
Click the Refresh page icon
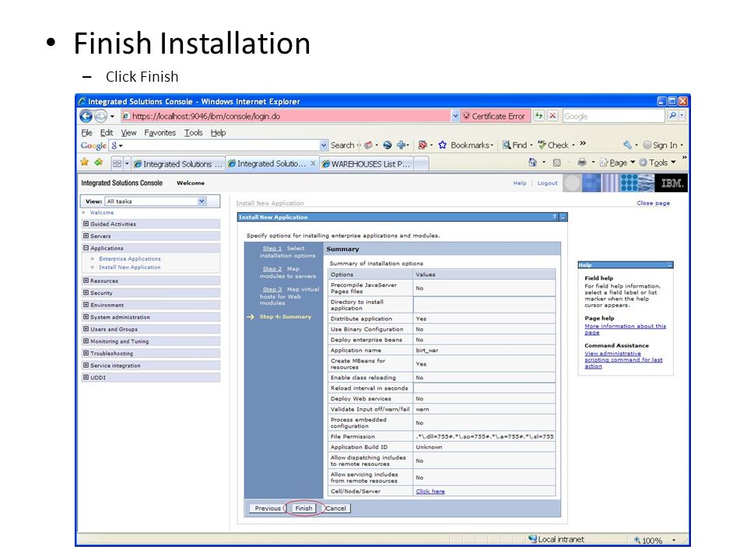tap(538, 116)
